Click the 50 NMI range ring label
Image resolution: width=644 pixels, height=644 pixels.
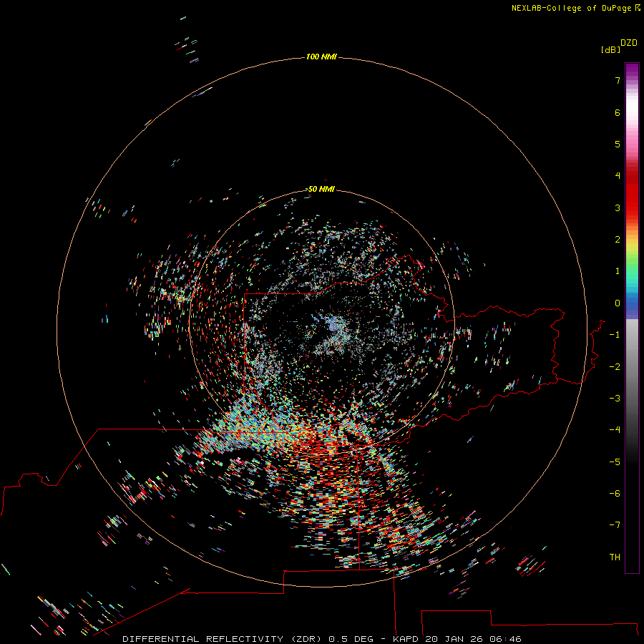point(321,189)
